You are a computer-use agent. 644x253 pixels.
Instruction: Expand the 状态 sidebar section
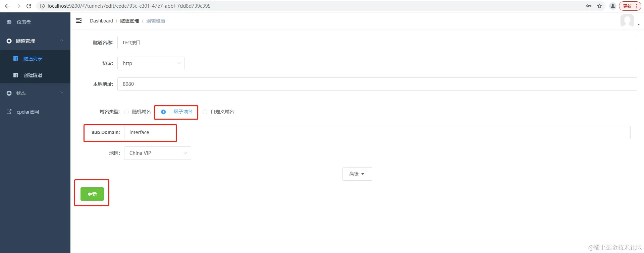(x=35, y=93)
